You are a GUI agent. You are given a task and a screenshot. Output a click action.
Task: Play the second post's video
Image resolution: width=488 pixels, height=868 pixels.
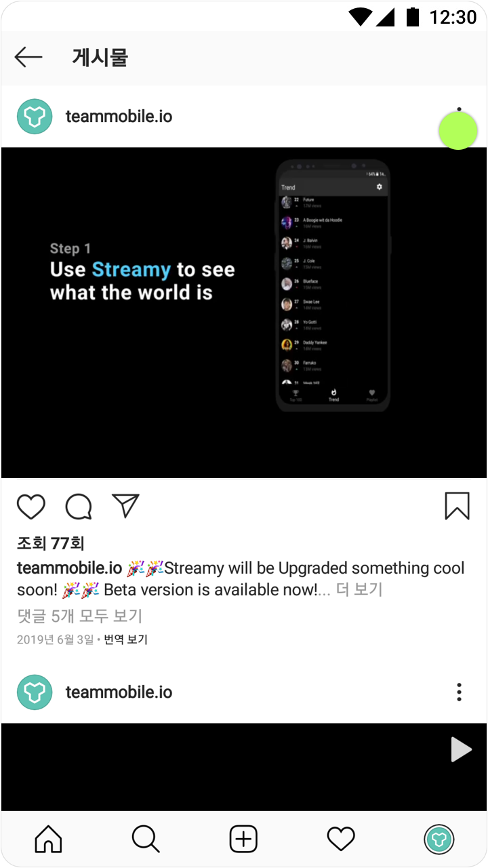[461, 750]
